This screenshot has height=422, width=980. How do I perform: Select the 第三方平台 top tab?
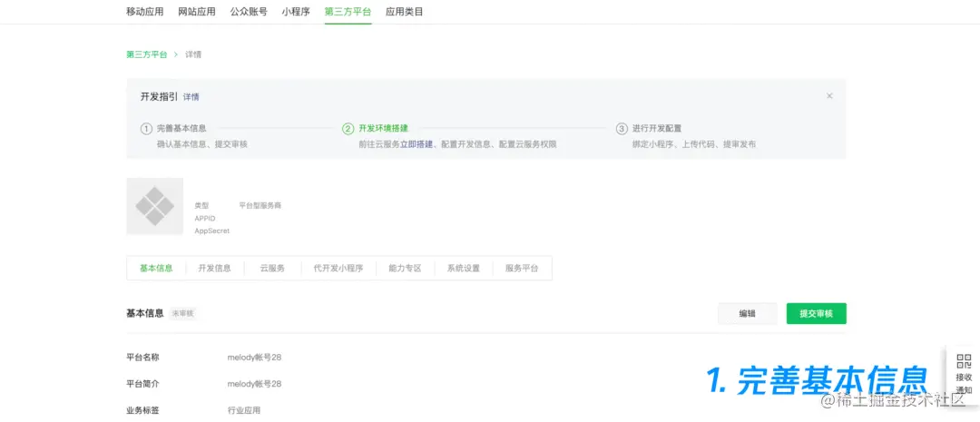click(348, 11)
